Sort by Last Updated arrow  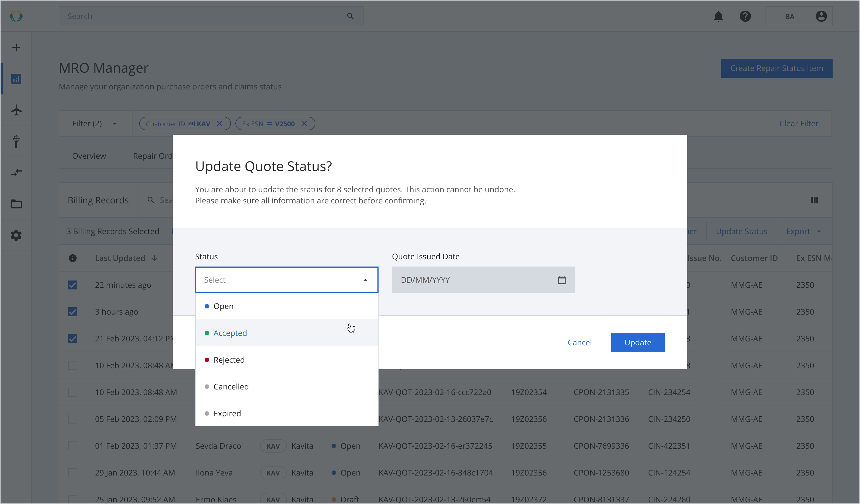[x=154, y=258]
